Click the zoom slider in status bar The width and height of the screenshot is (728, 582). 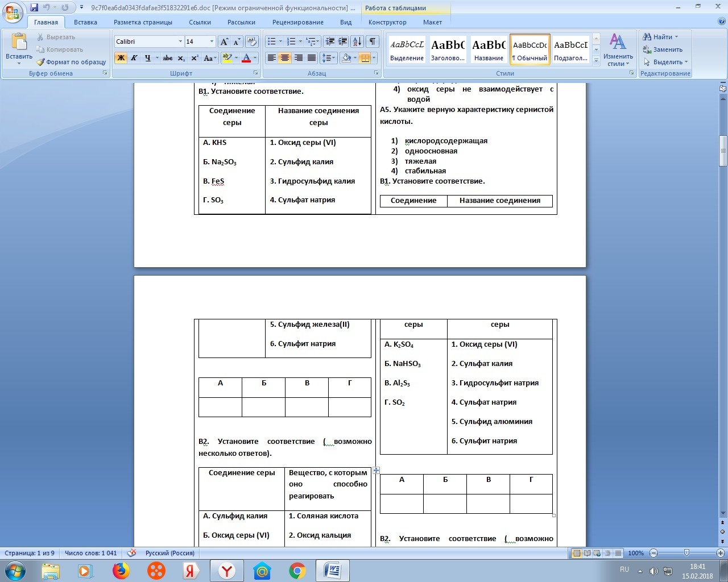point(686,553)
